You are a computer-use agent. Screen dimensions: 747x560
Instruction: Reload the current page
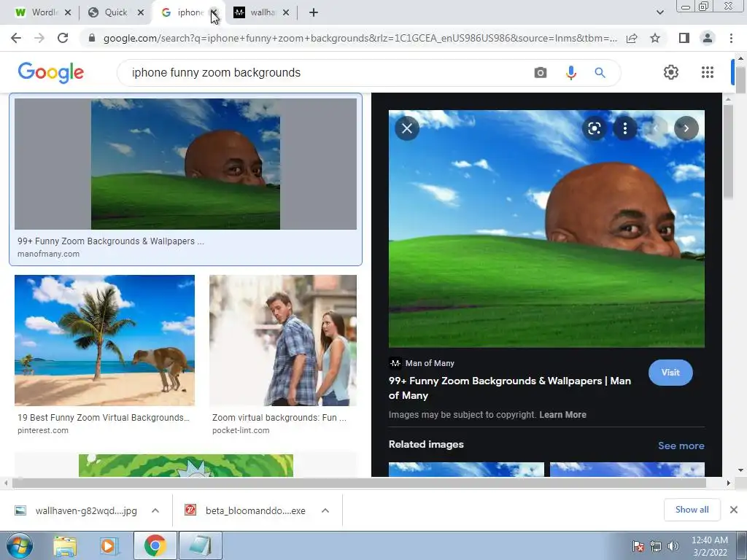(x=63, y=38)
